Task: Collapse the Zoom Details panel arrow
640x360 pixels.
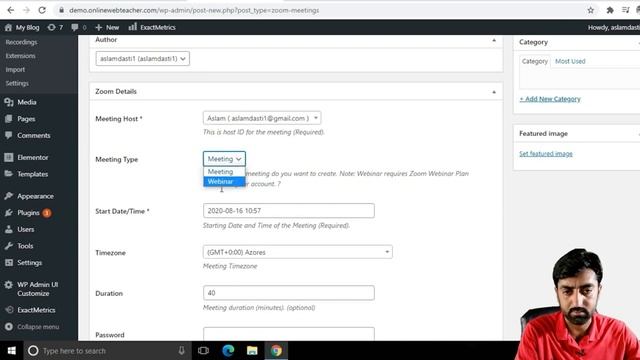Action: click(x=494, y=92)
